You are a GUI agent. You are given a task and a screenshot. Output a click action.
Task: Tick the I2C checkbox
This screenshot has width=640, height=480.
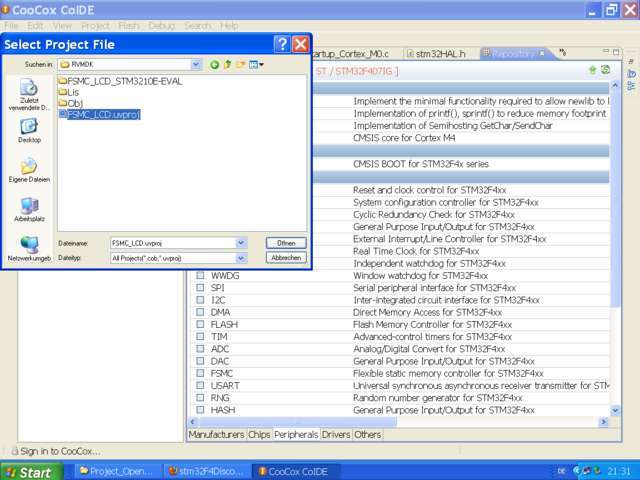coord(200,300)
